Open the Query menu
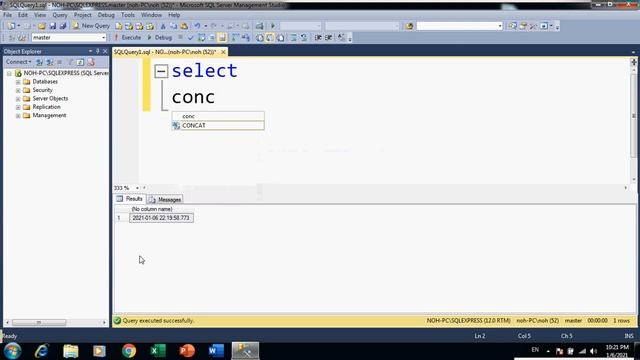640x360 pixels. click(x=60, y=15)
